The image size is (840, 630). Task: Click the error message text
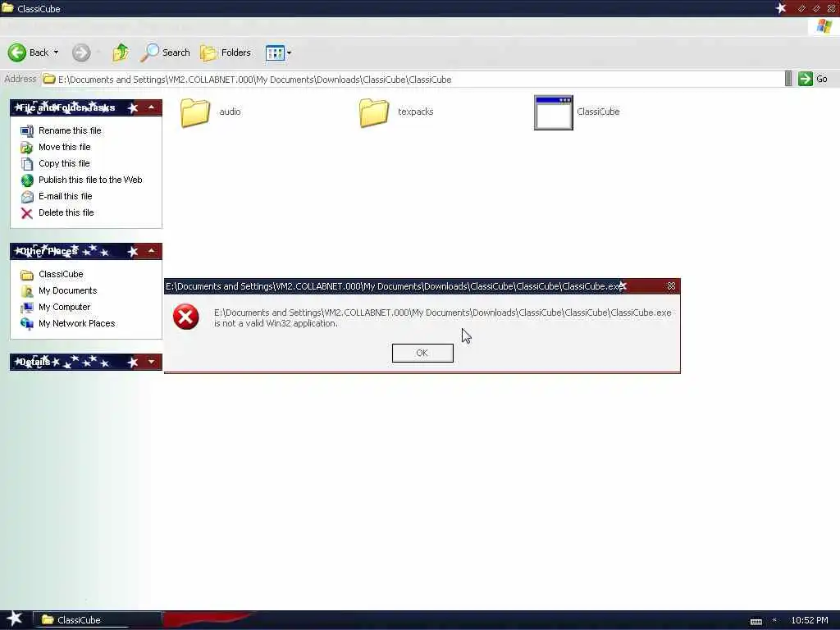pos(442,317)
